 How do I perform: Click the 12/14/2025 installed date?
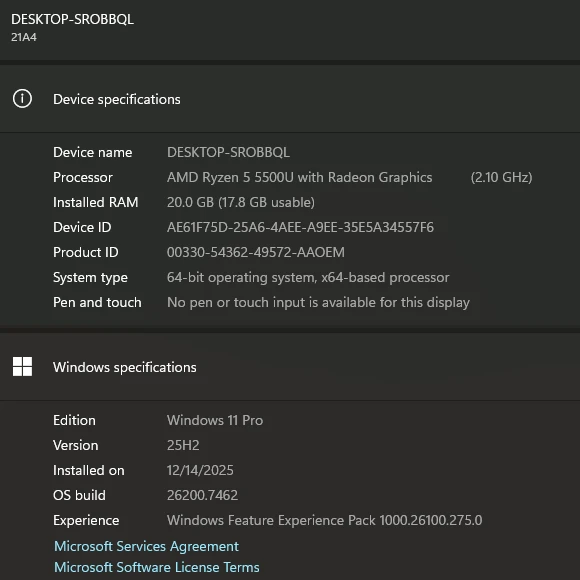click(x=200, y=471)
